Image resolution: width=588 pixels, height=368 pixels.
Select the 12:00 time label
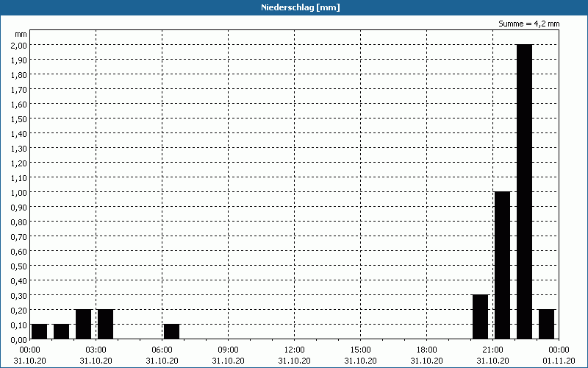click(x=295, y=350)
